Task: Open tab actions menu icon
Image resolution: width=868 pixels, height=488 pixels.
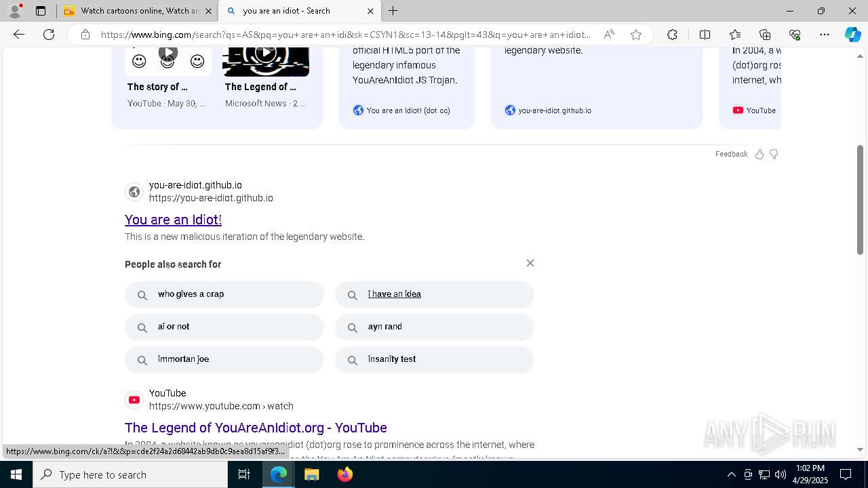Action: tap(41, 11)
